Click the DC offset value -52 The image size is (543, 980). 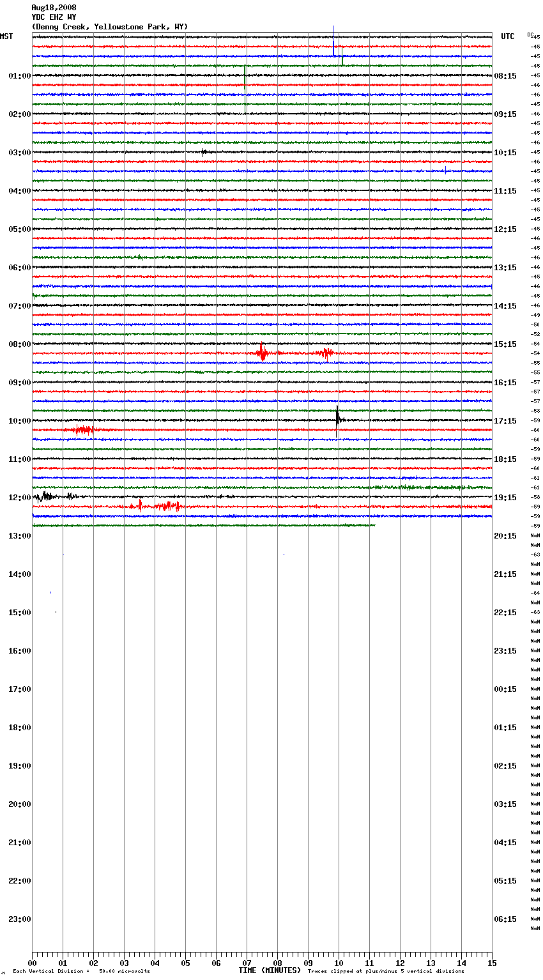[535, 335]
